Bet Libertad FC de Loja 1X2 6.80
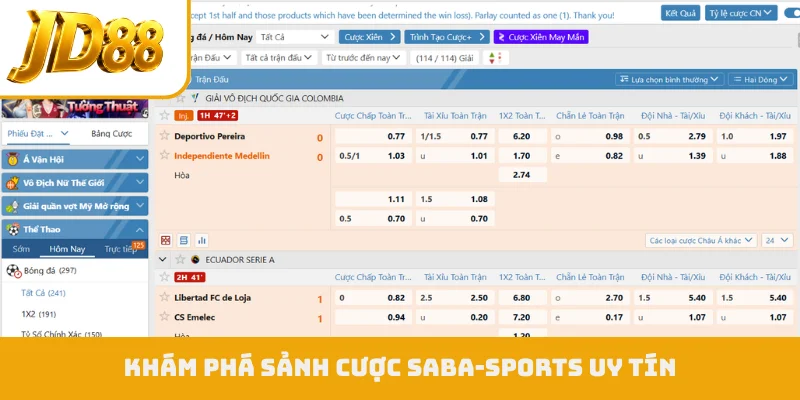800x400 pixels. coord(522,297)
